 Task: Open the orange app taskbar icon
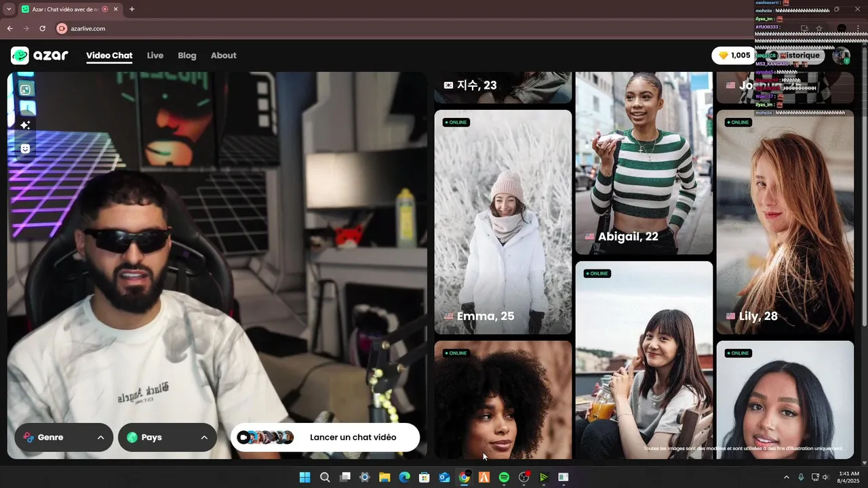point(484,477)
